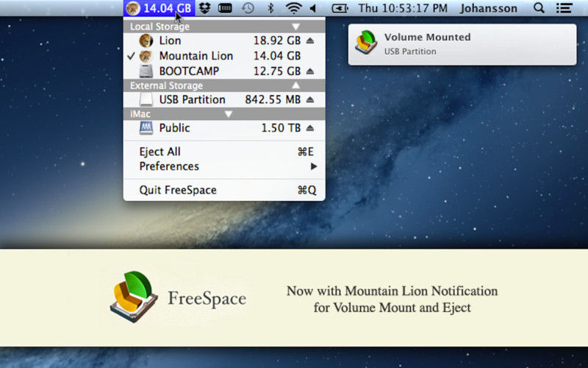
Task: Eject the Public 1.50 TB share
Action: tap(309, 128)
